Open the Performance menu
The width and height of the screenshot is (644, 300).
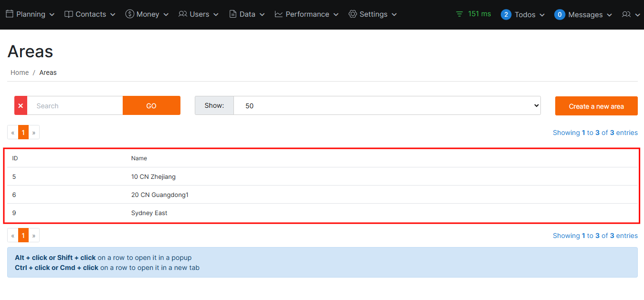[x=307, y=14]
